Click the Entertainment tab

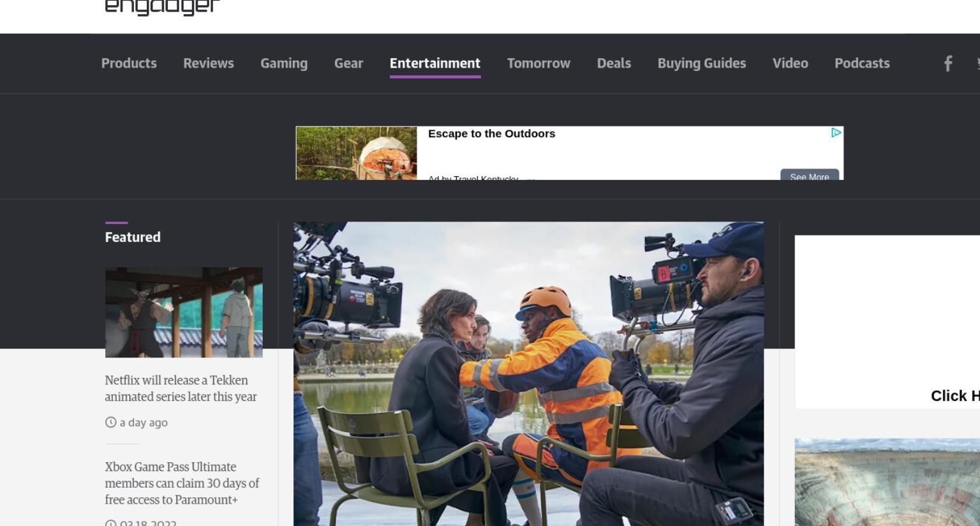(435, 63)
